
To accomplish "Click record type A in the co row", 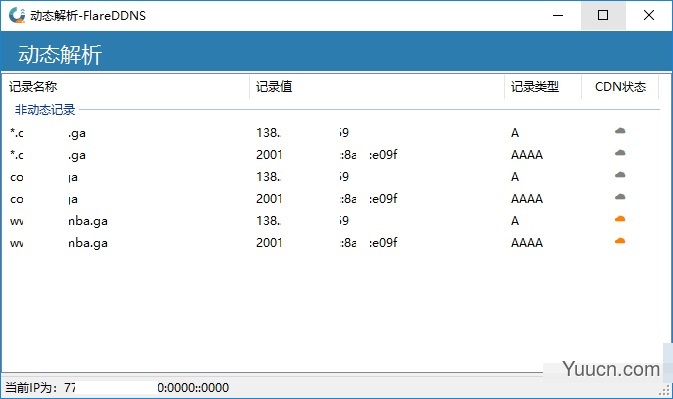I will [x=515, y=177].
